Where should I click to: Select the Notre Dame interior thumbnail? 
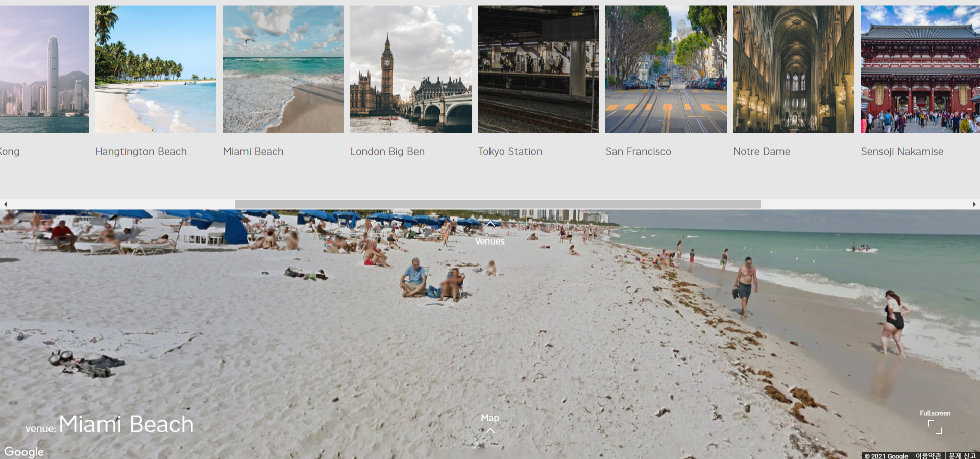[794, 69]
